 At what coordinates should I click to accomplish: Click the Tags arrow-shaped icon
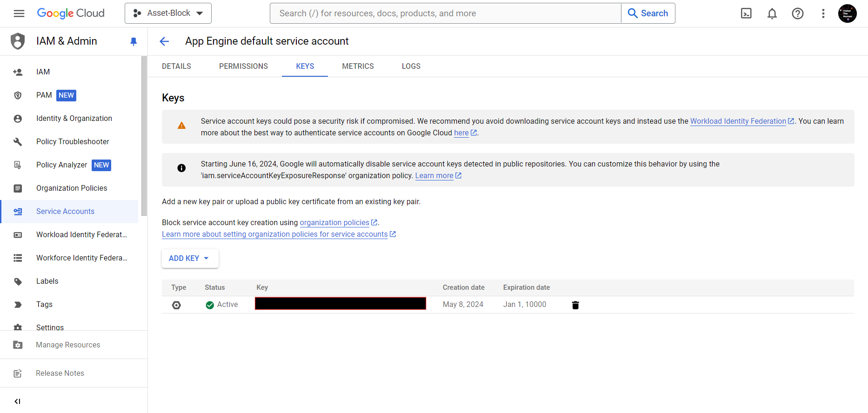[18, 305]
